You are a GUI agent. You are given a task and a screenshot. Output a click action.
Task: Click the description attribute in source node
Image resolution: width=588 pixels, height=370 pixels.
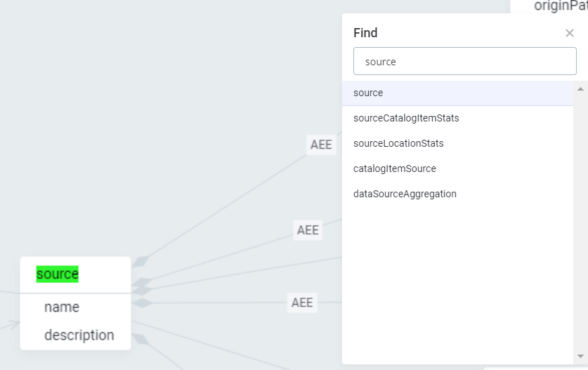coord(79,335)
